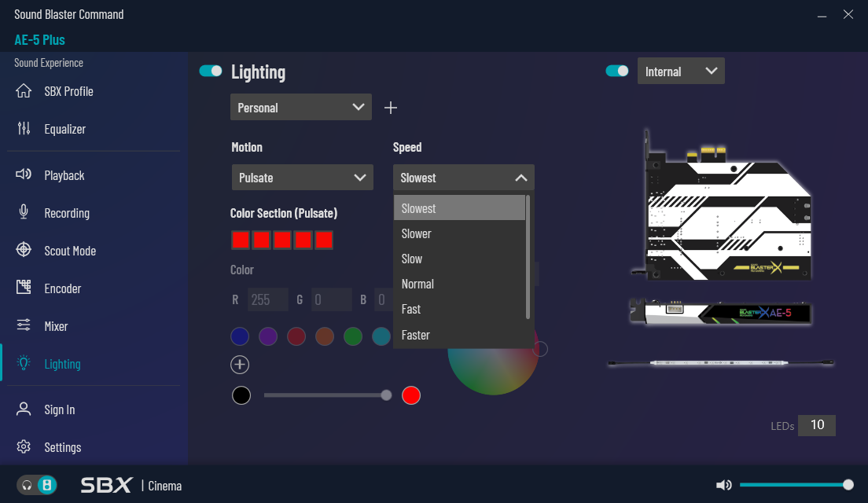This screenshot has width=868, height=503.
Task: Open the Sign In page
Action: (60, 409)
